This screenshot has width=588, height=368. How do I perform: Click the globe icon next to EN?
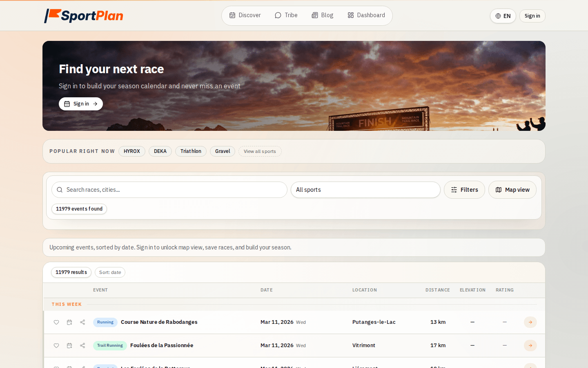click(x=498, y=16)
